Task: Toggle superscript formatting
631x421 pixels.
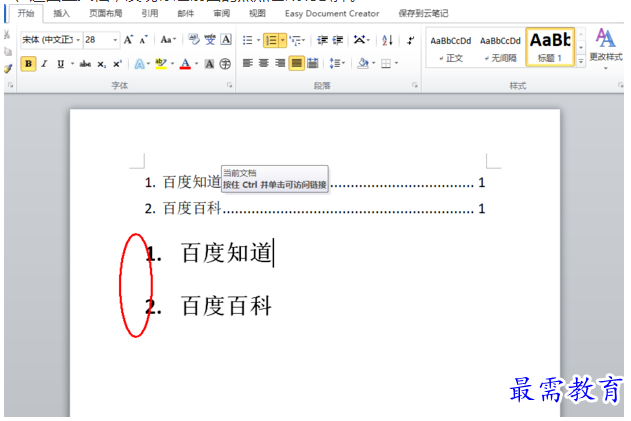Action: coord(117,64)
